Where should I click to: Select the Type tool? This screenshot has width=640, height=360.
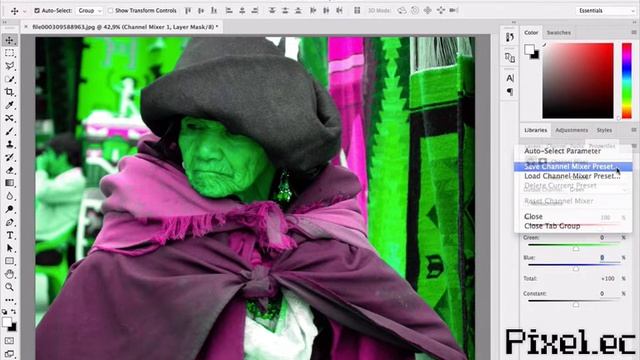point(9,236)
